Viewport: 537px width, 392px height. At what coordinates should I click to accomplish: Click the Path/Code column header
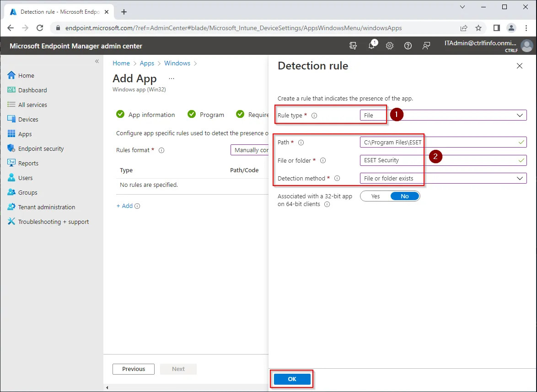tap(244, 170)
